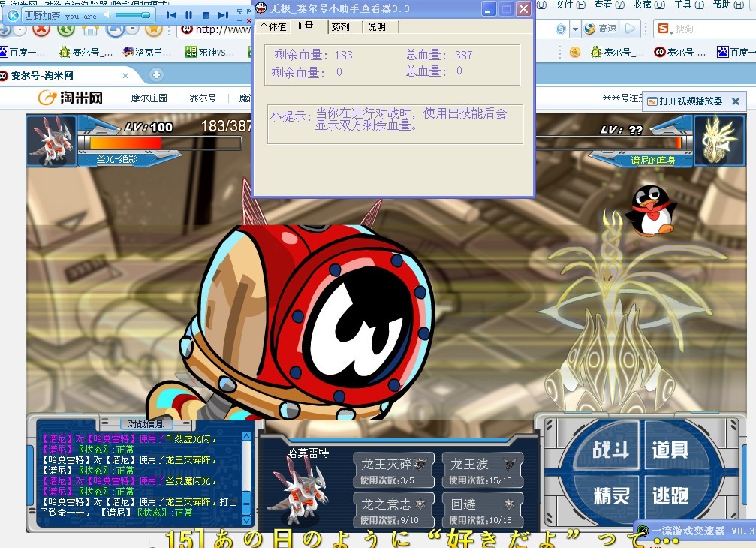This screenshot has height=548, width=756.
Task: Open the 文件(F) browser menu
Action: (x=570, y=5)
